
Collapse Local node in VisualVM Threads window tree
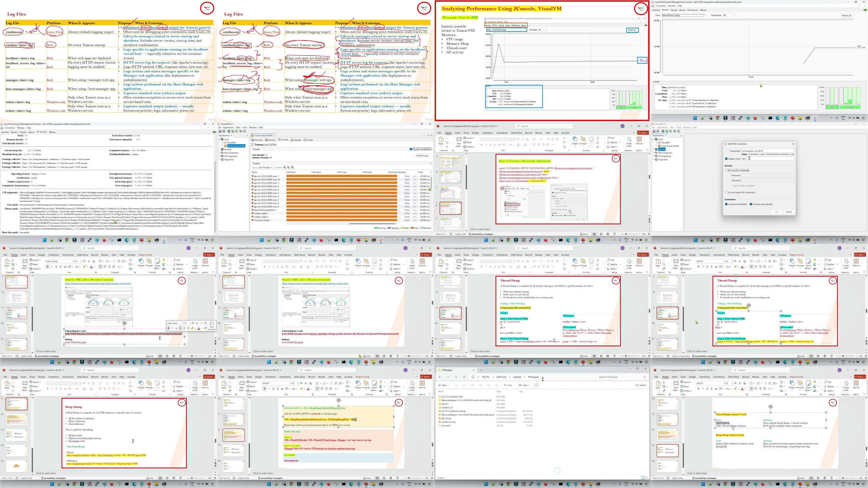220,139
